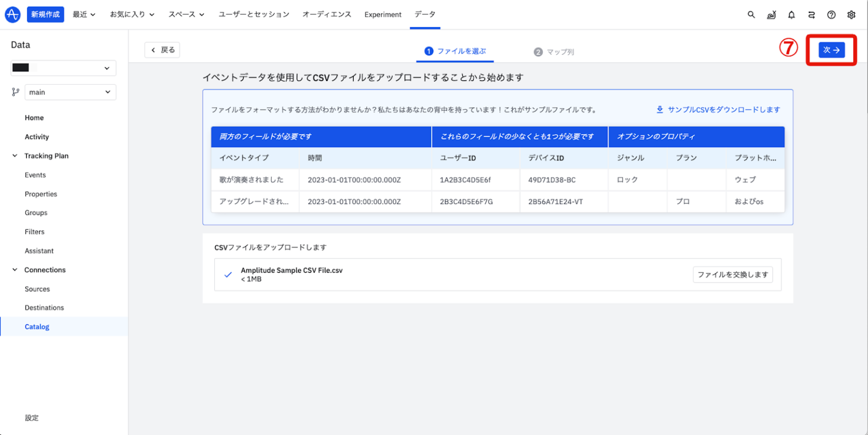Click ファイルを交換します to replace the file
Image resolution: width=868 pixels, height=435 pixels.
click(x=733, y=274)
